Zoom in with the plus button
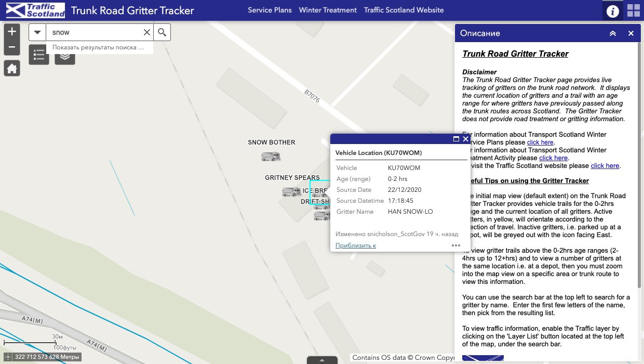Viewport: 644px width, 364px height. click(12, 32)
